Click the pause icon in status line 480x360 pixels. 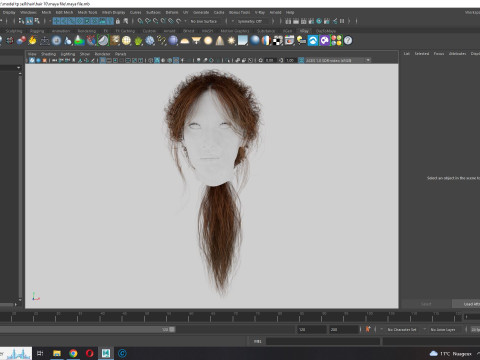(x=342, y=21)
